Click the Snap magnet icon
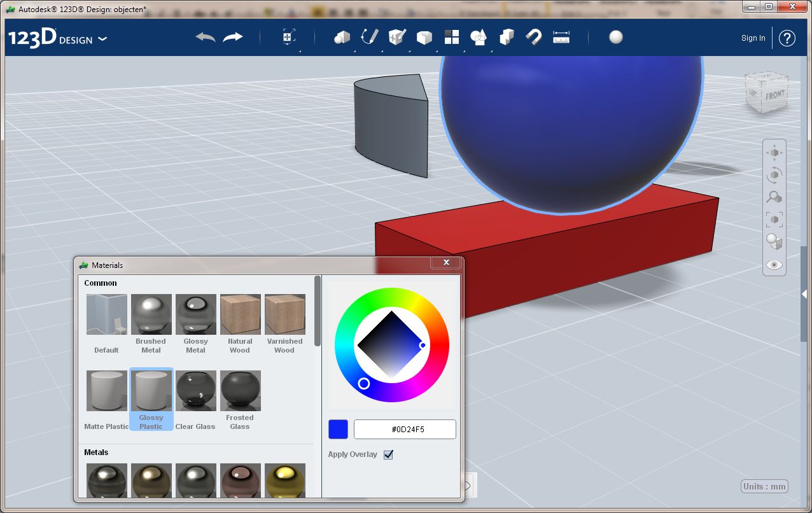812x513 pixels. coord(533,37)
